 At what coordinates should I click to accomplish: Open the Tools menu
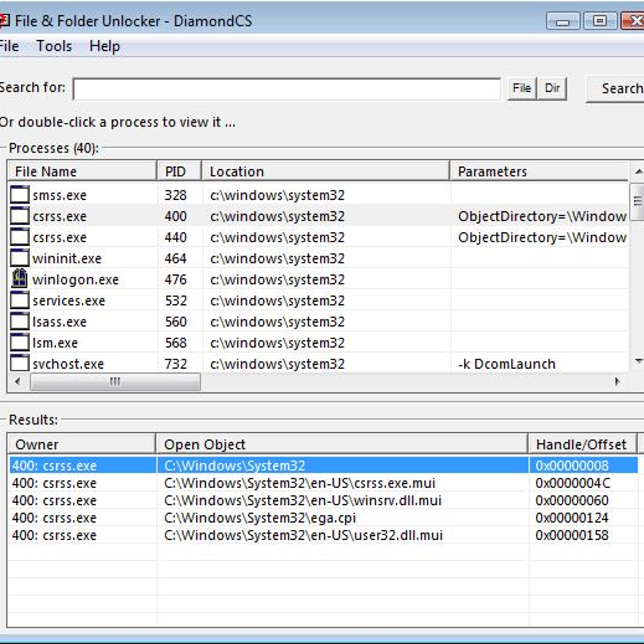coord(54,46)
